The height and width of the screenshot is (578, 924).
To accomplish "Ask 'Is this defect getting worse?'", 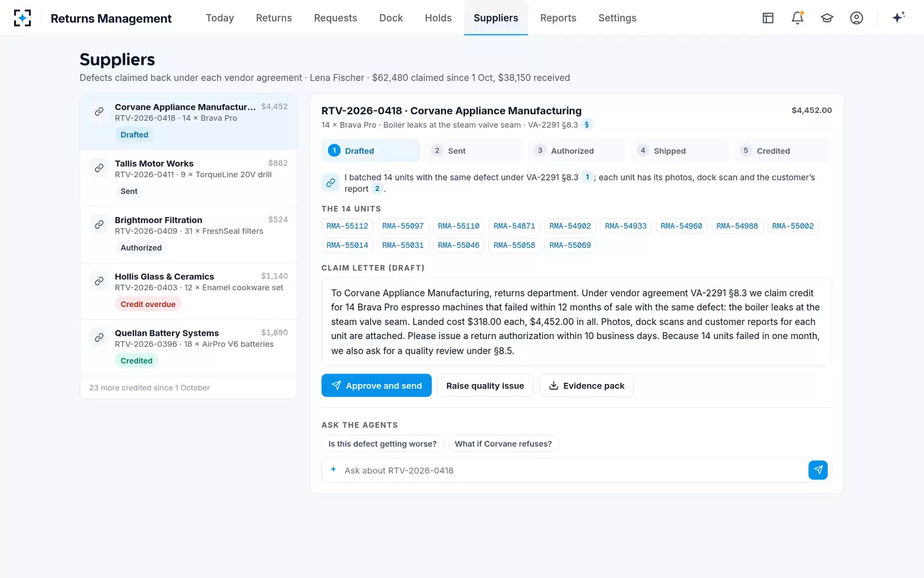I will [x=382, y=444].
